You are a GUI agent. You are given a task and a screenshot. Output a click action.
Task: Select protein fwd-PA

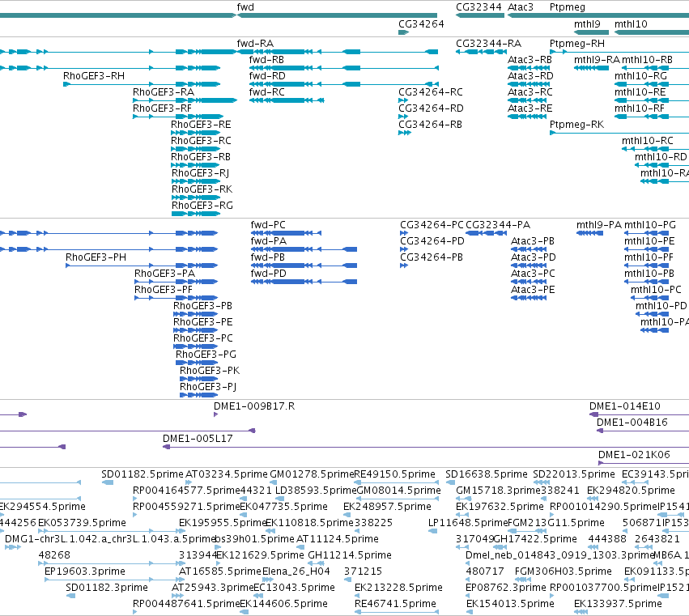304,249
